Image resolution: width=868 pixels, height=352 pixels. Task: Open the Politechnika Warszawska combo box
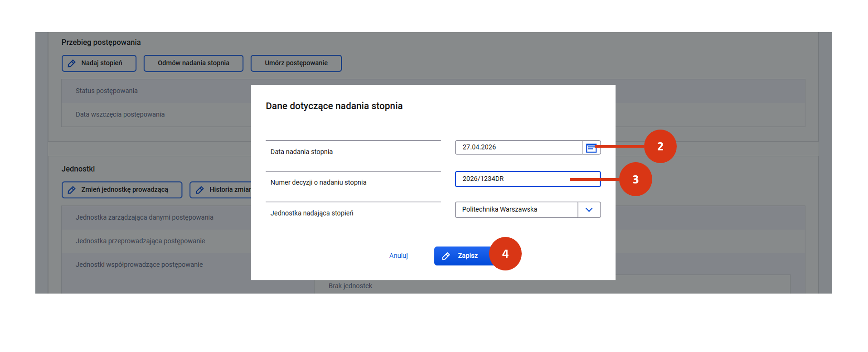pyautogui.click(x=516, y=210)
